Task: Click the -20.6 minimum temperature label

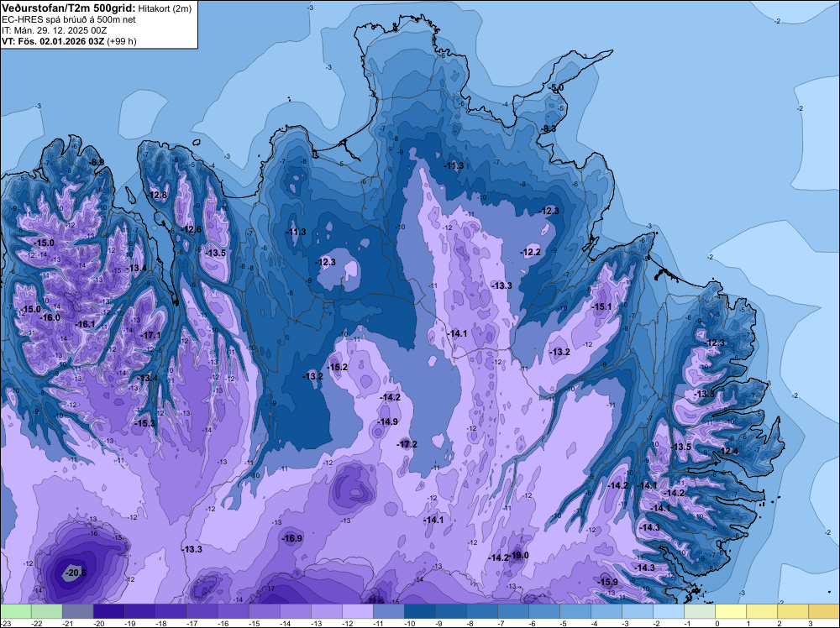Action: (75, 573)
